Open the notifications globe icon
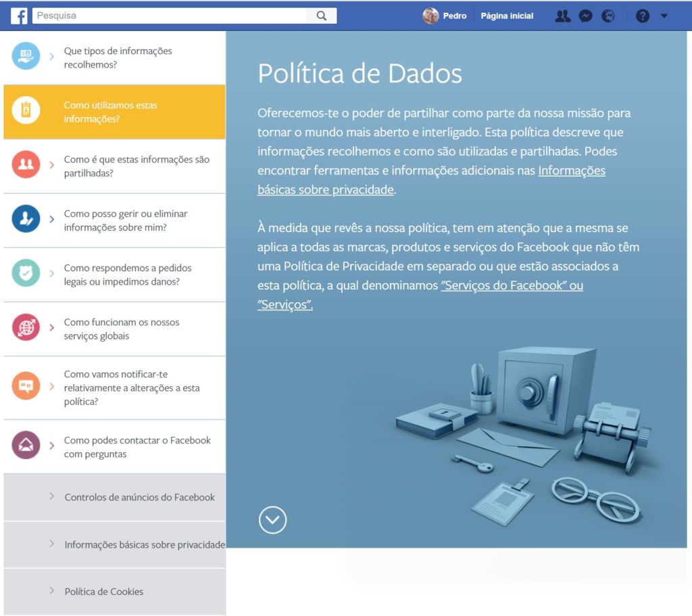 pos(608,16)
